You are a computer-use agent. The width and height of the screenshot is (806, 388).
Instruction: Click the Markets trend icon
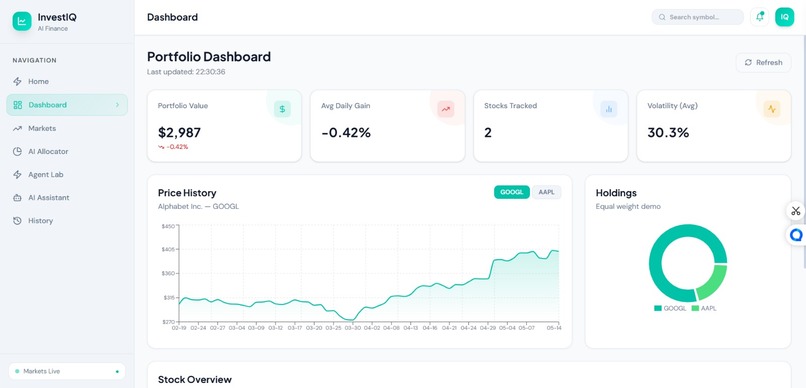[17, 128]
